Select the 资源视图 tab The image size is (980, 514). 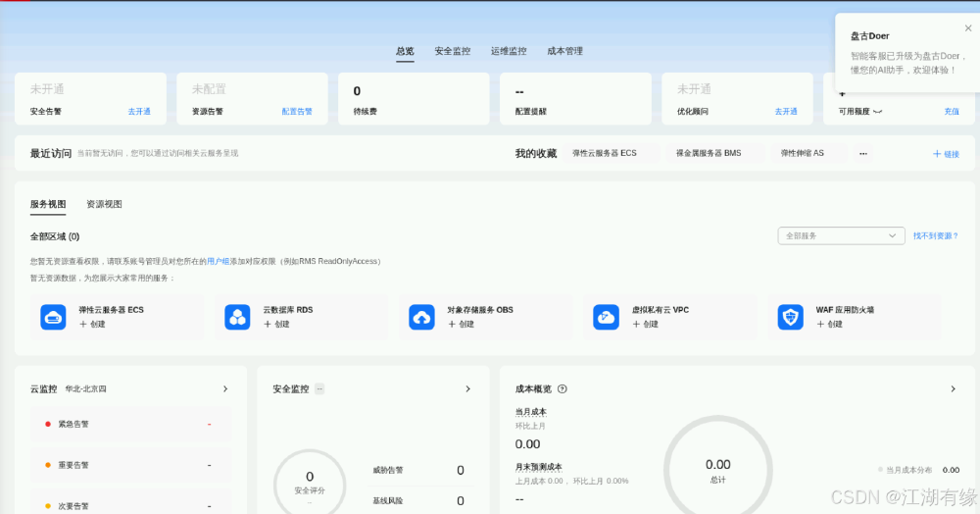[x=105, y=204]
